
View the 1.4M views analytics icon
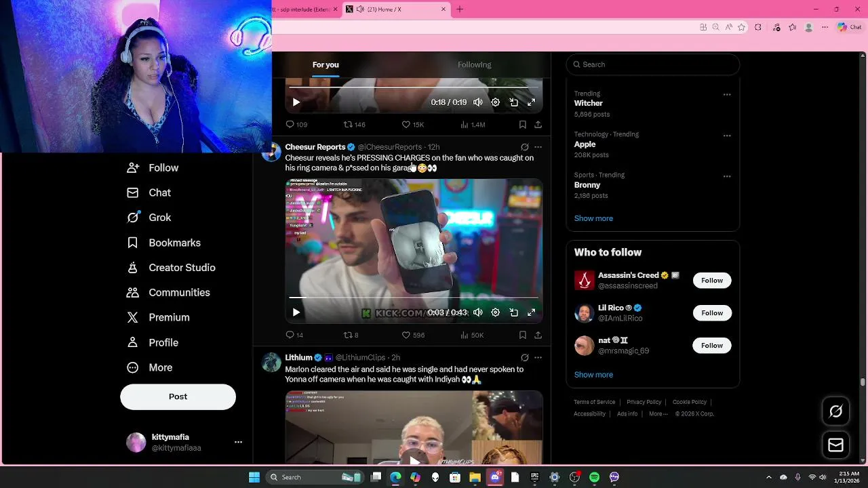(x=473, y=125)
